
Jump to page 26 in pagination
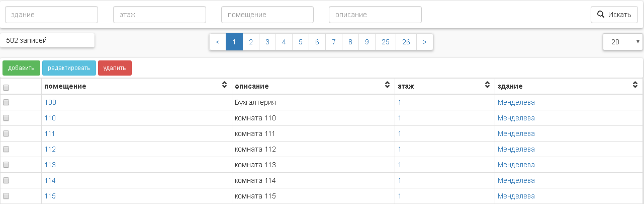point(406,42)
